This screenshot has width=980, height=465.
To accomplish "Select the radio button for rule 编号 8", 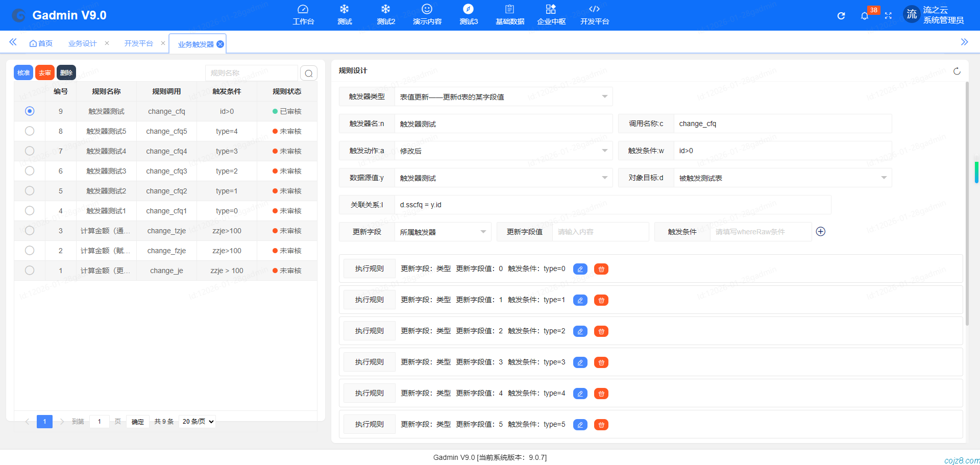I will tap(29, 131).
